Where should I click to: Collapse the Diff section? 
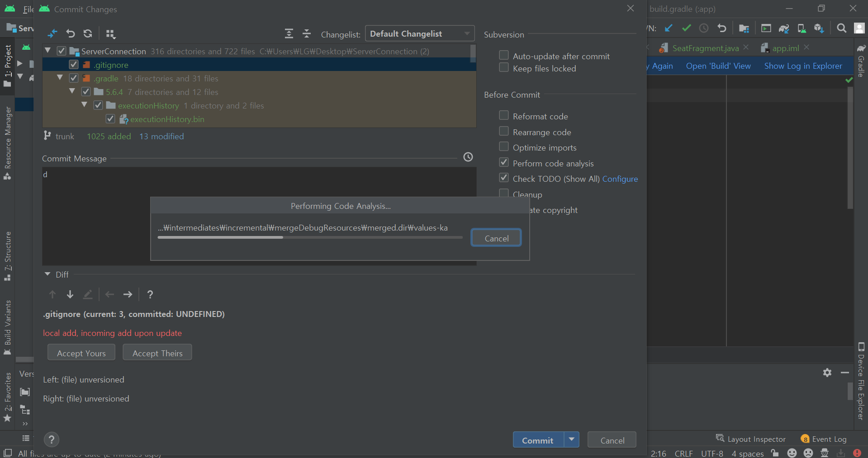pyautogui.click(x=47, y=274)
